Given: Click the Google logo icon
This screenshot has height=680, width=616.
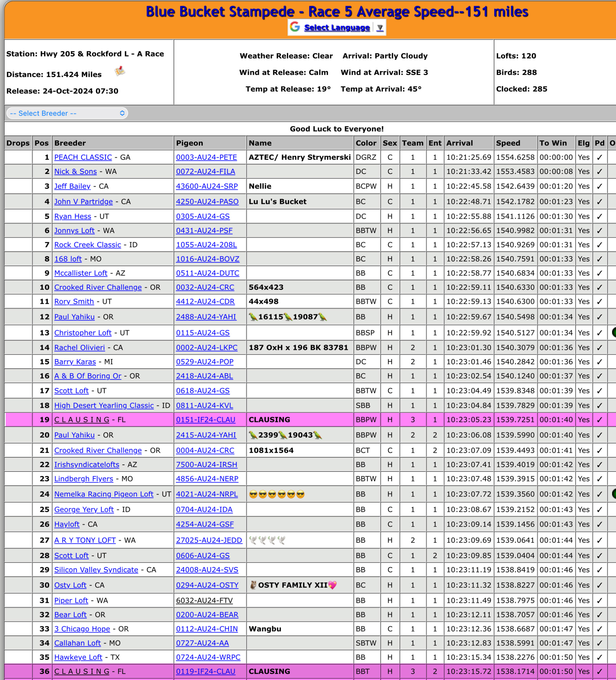Looking at the screenshot, I should [x=295, y=27].
